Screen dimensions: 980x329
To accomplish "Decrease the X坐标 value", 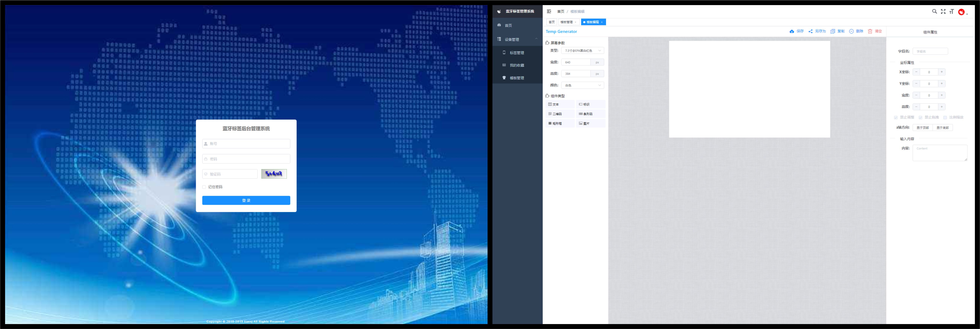I will click(916, 72).
